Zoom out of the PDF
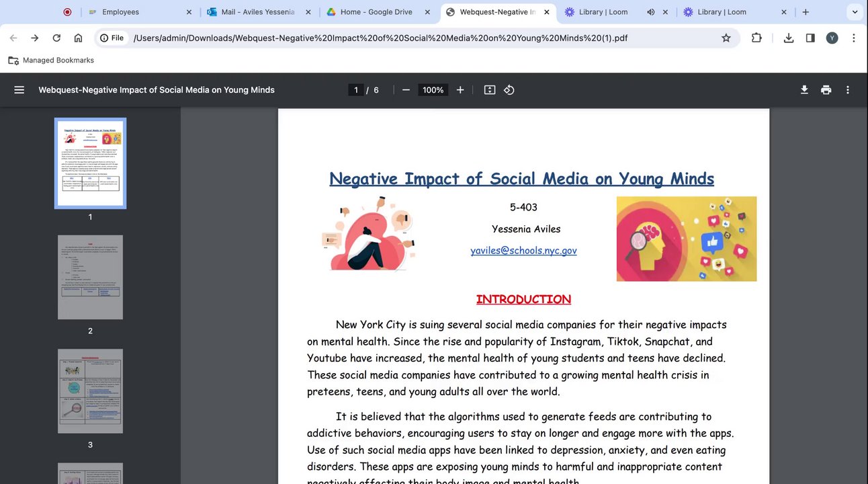Viewport: 868px width, 484px height. click(x=406, y=90)
